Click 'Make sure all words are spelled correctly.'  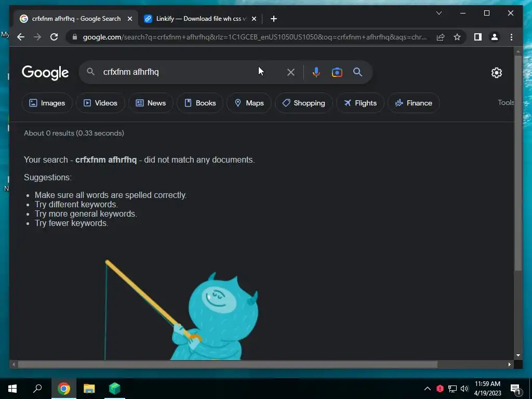click(111, 195)
